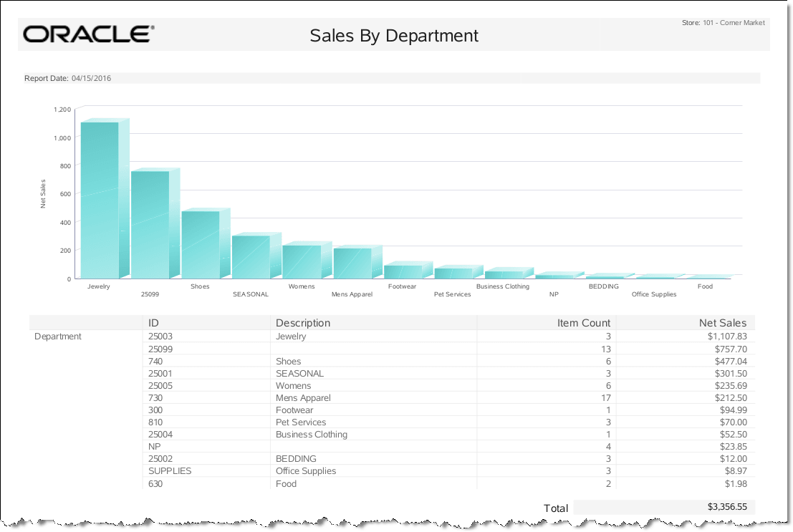Click the Mens Apparel description cell
793x532 pixels.
pyautogui.click(x=303, y=398)
